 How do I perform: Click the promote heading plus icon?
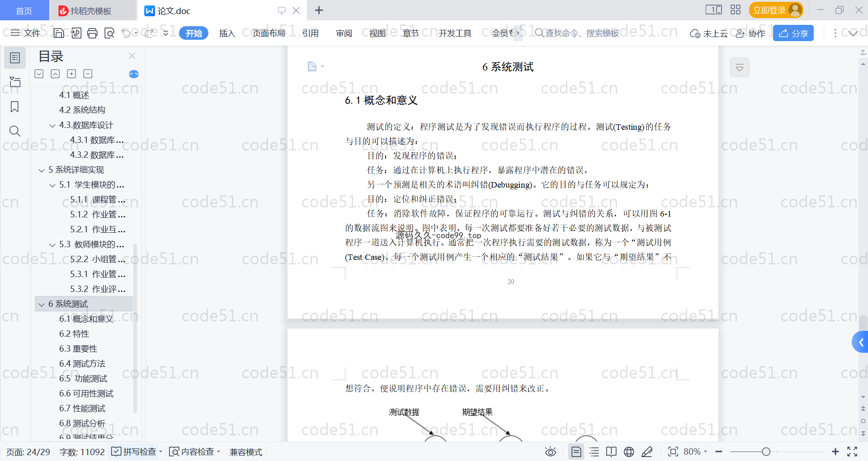click(71, 74)
